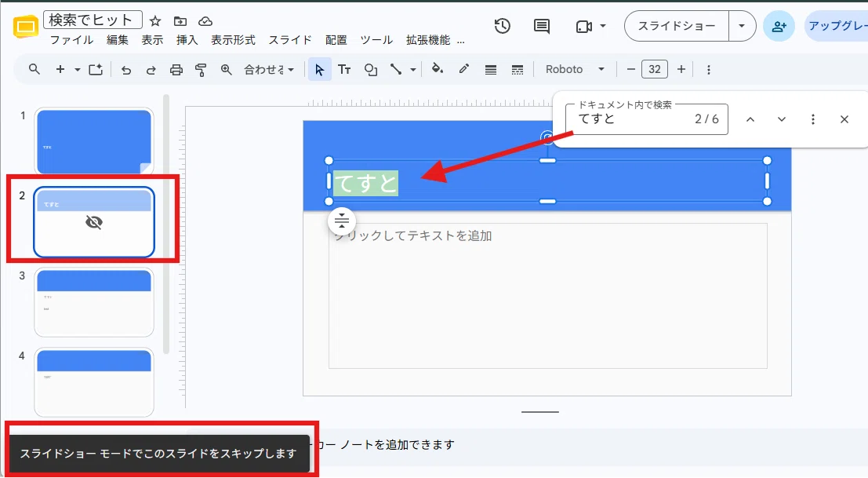Open the 表示形式 menu
This screenshot has height=478, width=868.
coord(233,40)
